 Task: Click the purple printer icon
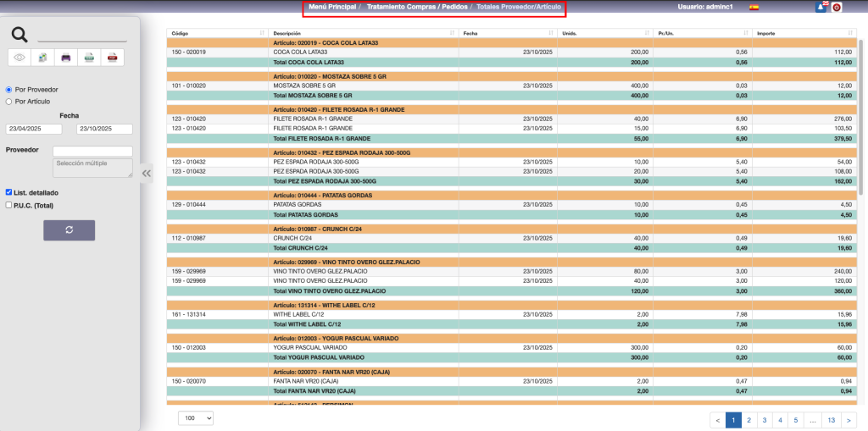point(65,58)
